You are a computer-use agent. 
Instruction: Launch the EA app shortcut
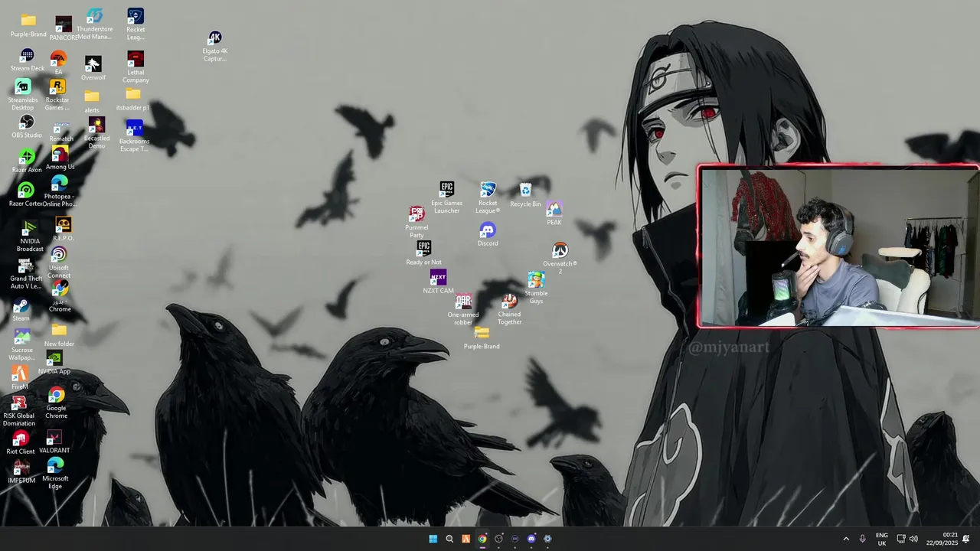coord(59,63)
